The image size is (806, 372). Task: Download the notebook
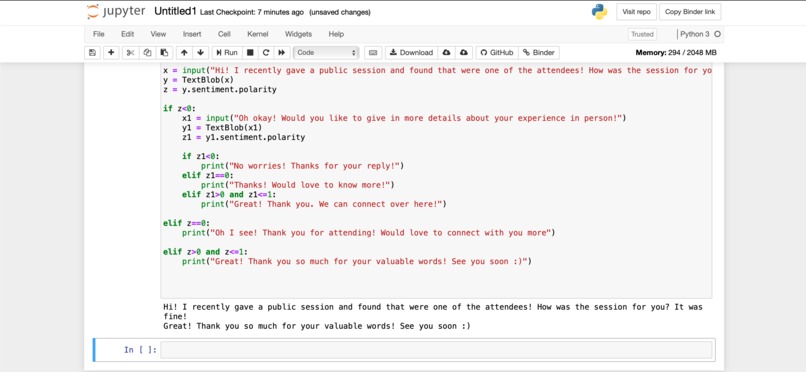coord(411,52)
